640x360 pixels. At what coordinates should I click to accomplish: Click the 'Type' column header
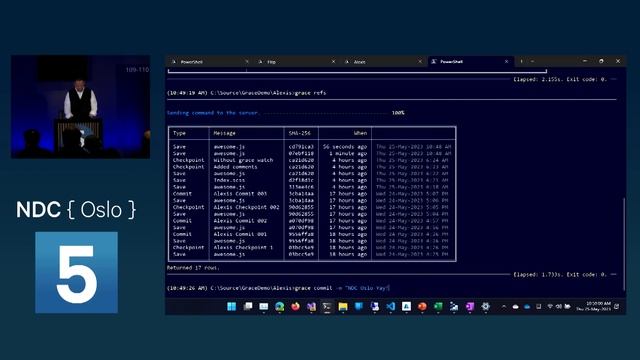point(179,133)
